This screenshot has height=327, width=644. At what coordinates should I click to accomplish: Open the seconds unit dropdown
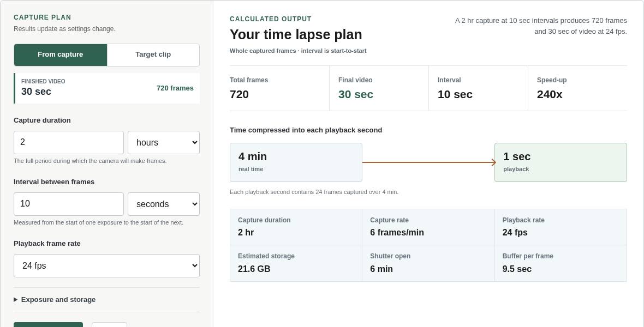[x=164, y=204]
